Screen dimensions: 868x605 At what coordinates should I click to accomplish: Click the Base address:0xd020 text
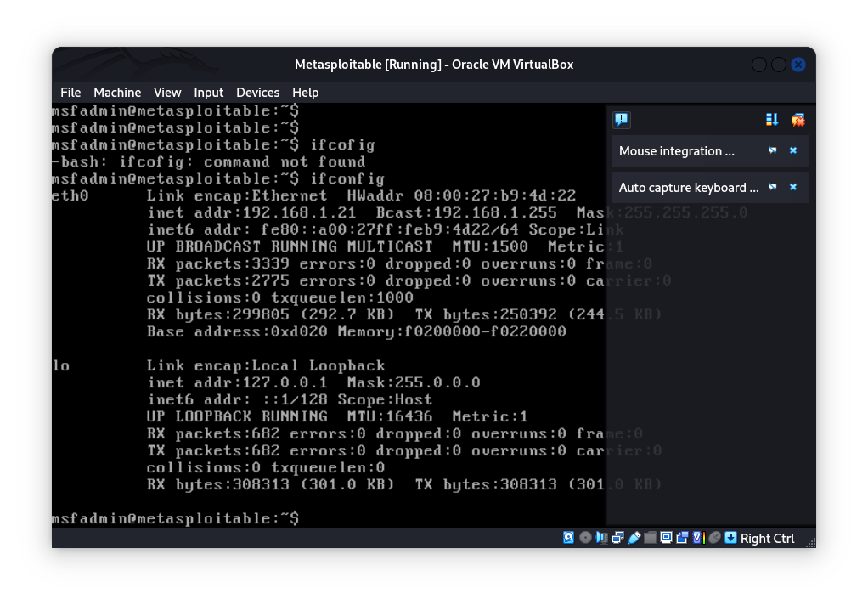237,332
